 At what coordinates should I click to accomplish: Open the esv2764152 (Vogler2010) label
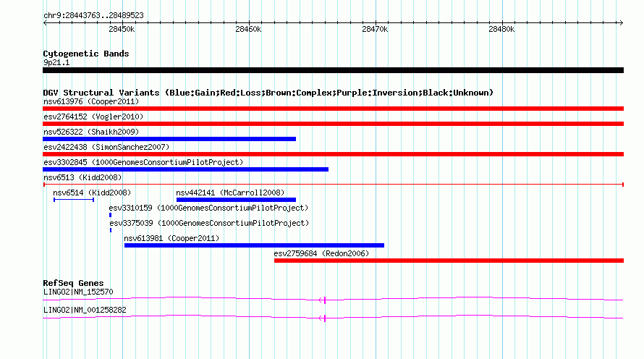[93, 117]
